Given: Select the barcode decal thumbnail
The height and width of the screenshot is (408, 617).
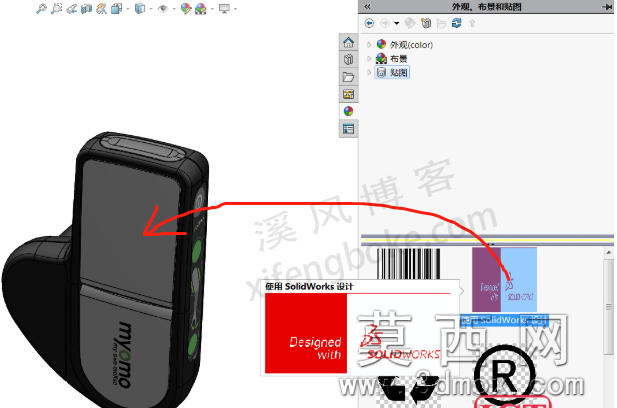Looking at the screenshot, I should (408, 264).
